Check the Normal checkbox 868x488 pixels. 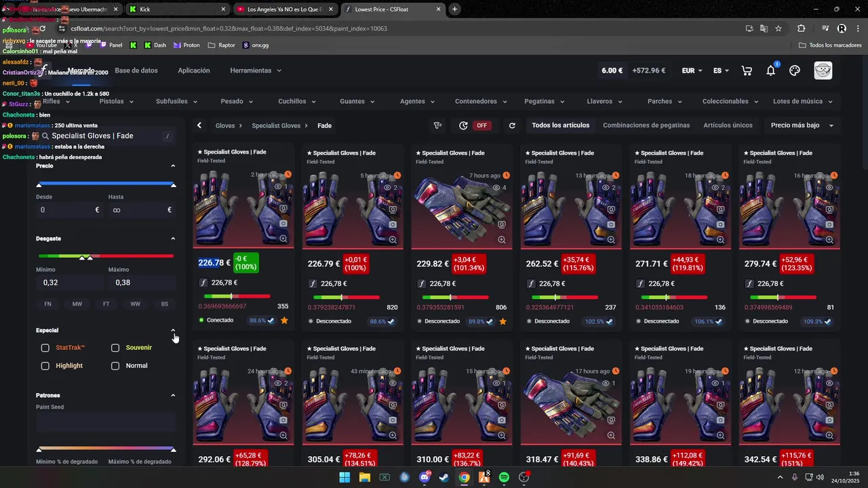pos(115,366)
